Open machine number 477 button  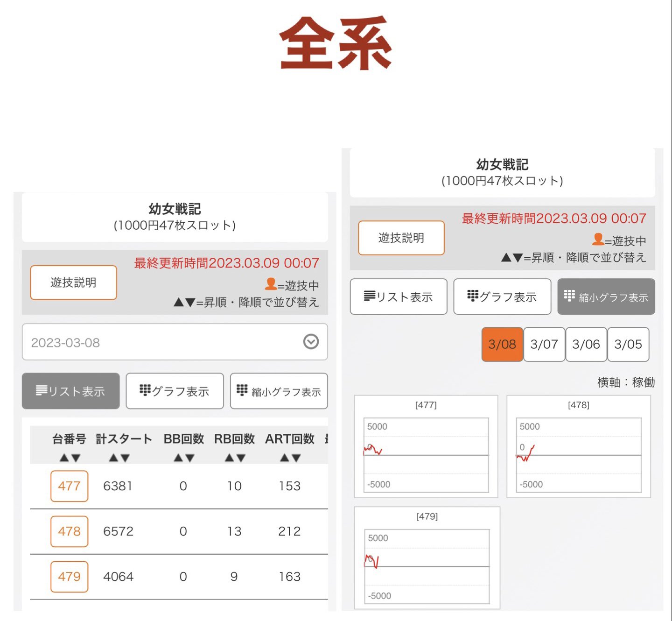[x=69, y=486]
